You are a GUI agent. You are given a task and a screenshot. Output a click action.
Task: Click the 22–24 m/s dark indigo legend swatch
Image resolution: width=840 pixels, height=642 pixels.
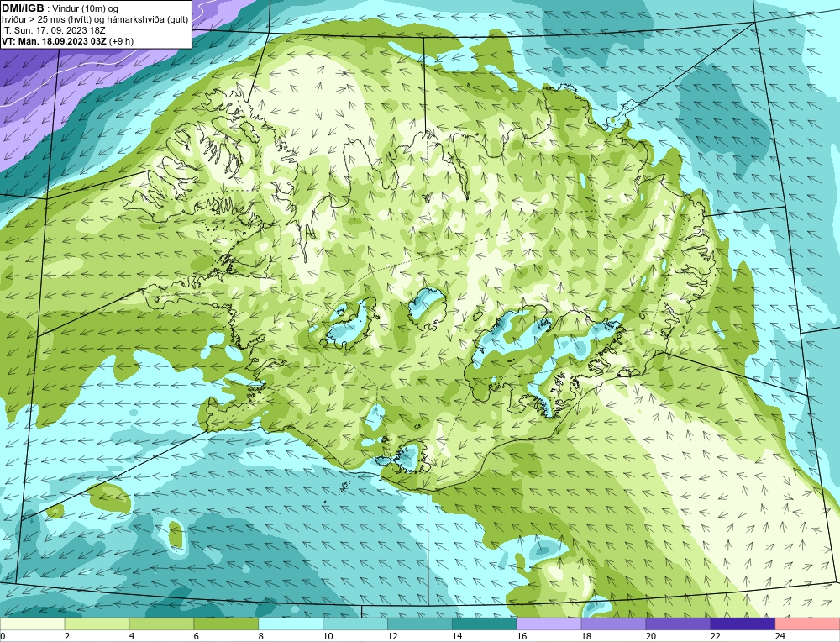[743, 624]
